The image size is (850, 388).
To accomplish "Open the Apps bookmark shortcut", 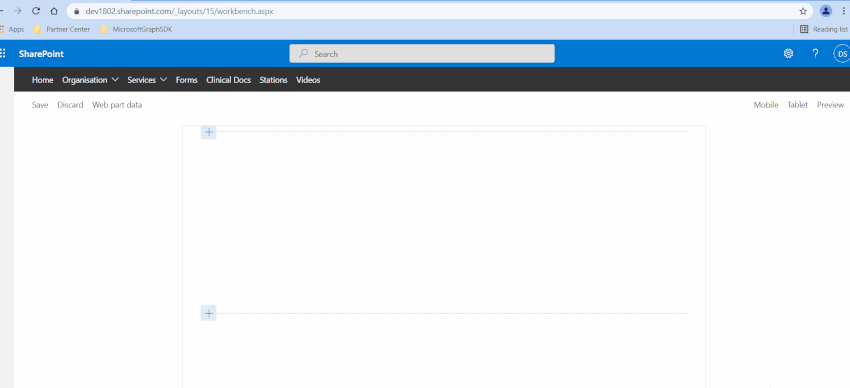I will tap(12, 29).
